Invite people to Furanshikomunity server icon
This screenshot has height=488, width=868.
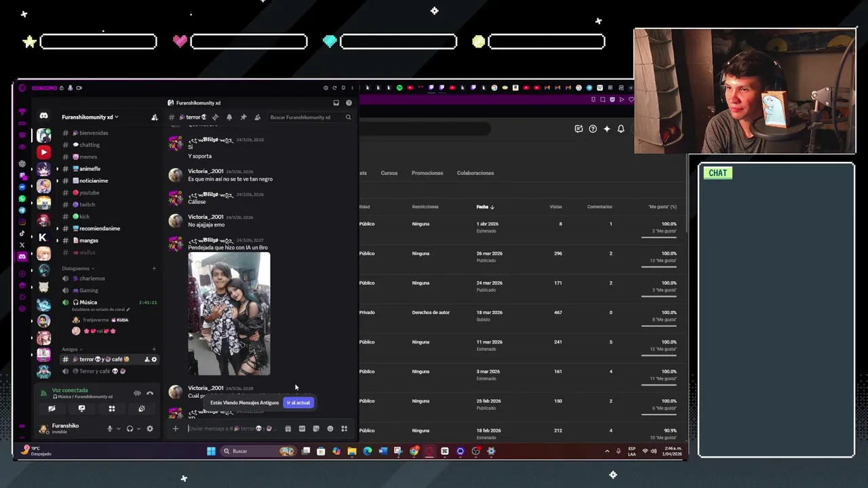[155, 117]
